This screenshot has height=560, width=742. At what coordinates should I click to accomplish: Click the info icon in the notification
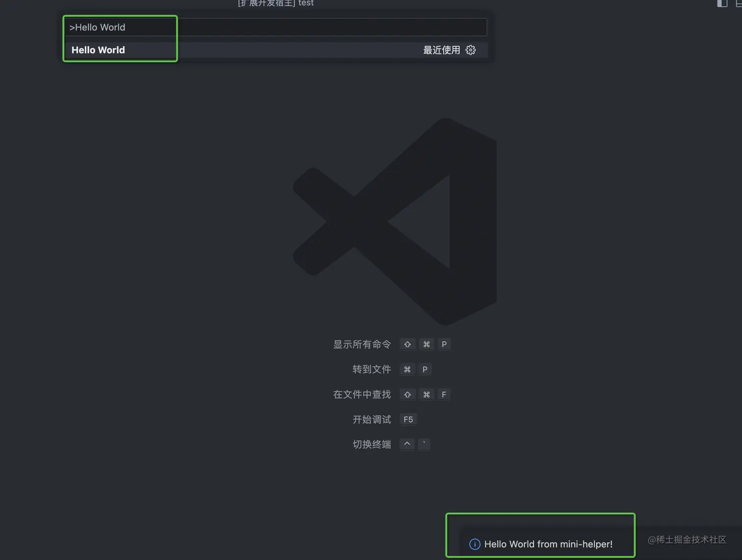point(475,544)
